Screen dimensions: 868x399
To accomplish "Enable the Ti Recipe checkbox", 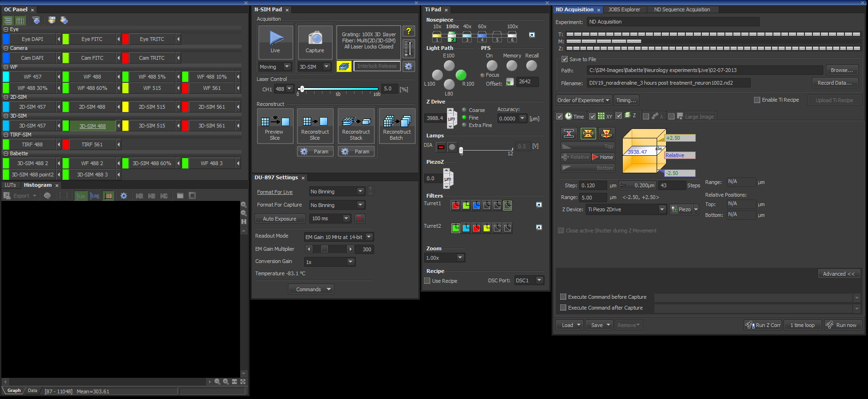I will (x=757, y=100).
